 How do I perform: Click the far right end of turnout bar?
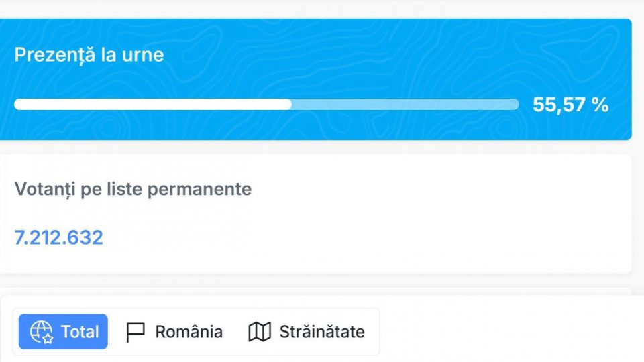[515, 105]
